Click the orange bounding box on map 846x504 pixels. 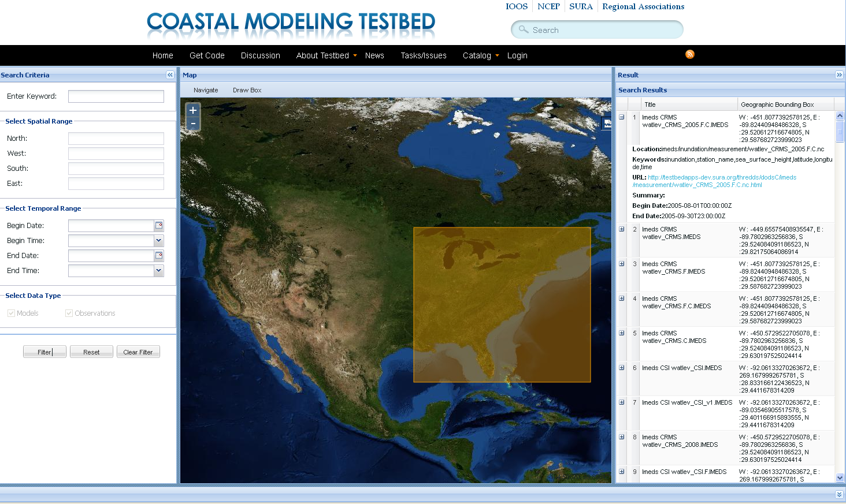coord(502,305)
